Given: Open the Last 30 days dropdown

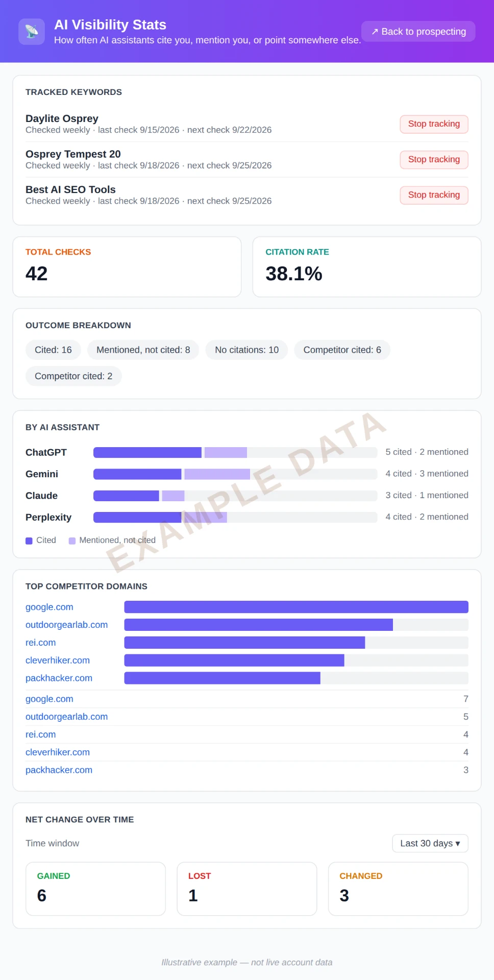Looking at the screenshot, I should 430,843.
